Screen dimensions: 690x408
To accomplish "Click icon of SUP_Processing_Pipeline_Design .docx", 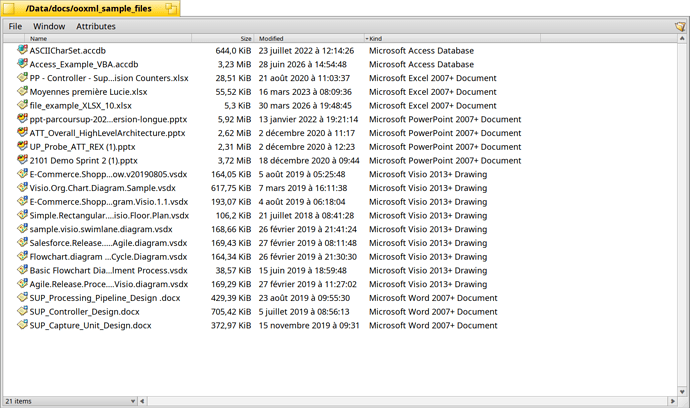I will point(22,297).
